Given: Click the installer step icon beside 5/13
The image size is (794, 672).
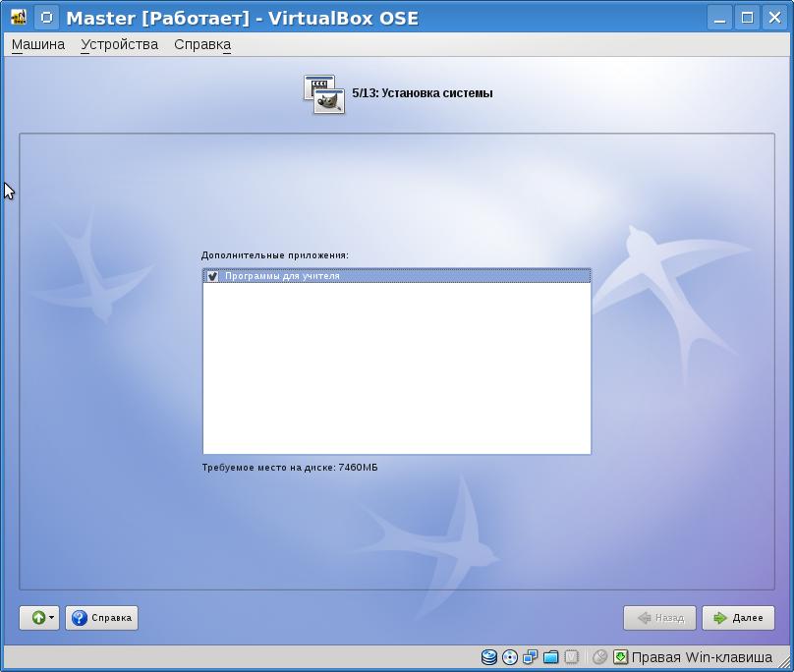Looking at the screenshot, I should [324, 94].
